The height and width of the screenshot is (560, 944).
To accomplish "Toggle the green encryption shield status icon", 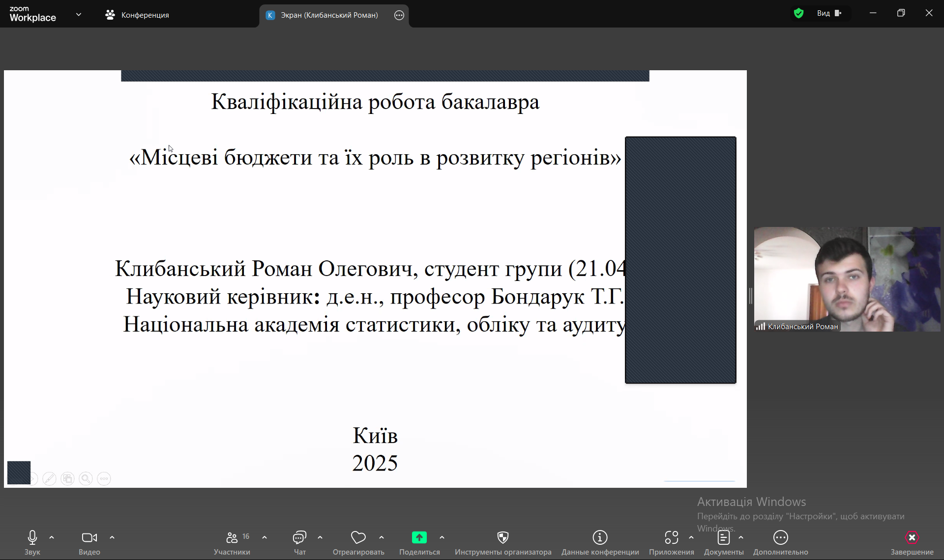I will 798,13.
